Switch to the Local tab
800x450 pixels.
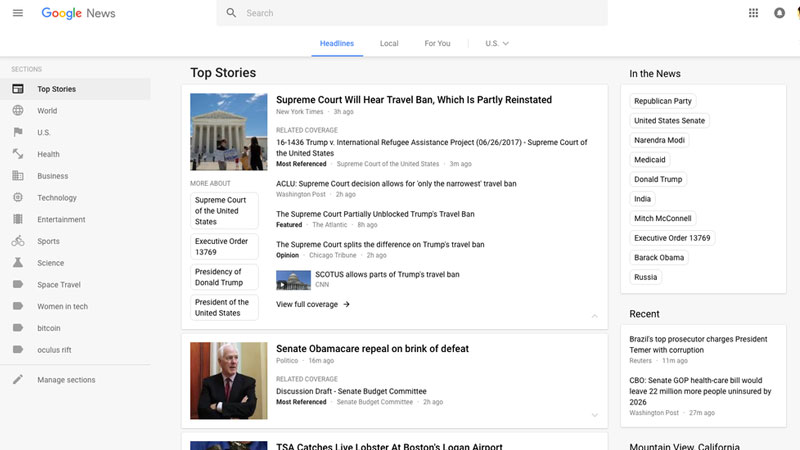[389, 43]
